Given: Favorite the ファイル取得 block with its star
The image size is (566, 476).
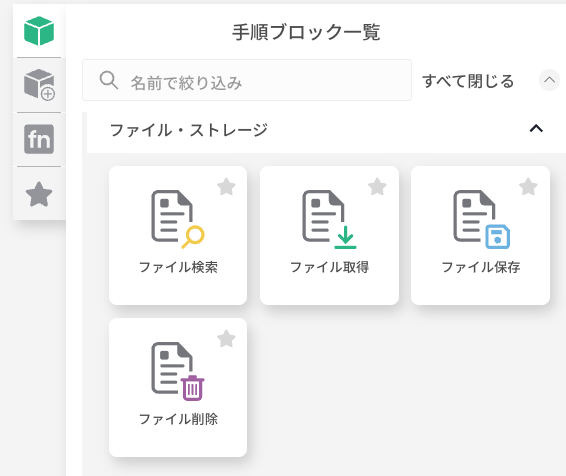Looking at the screenshot, I should [x=377, y=187].
